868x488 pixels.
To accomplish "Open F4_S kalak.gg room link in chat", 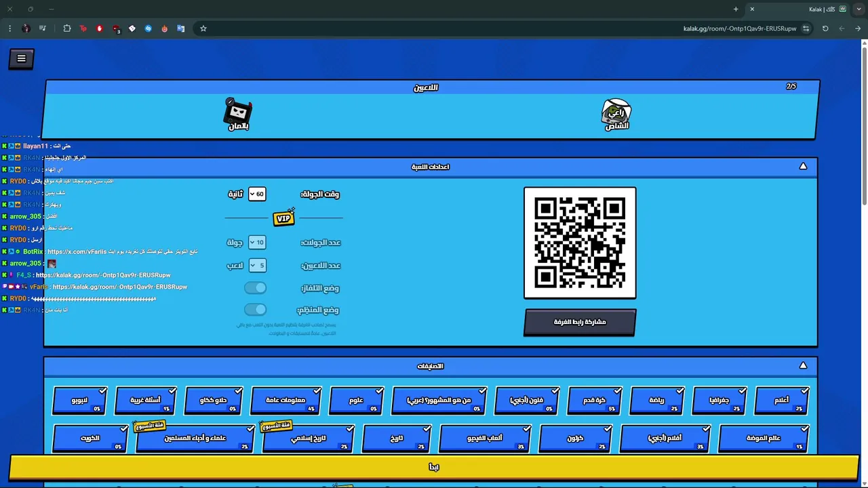I will pos(103,275).
